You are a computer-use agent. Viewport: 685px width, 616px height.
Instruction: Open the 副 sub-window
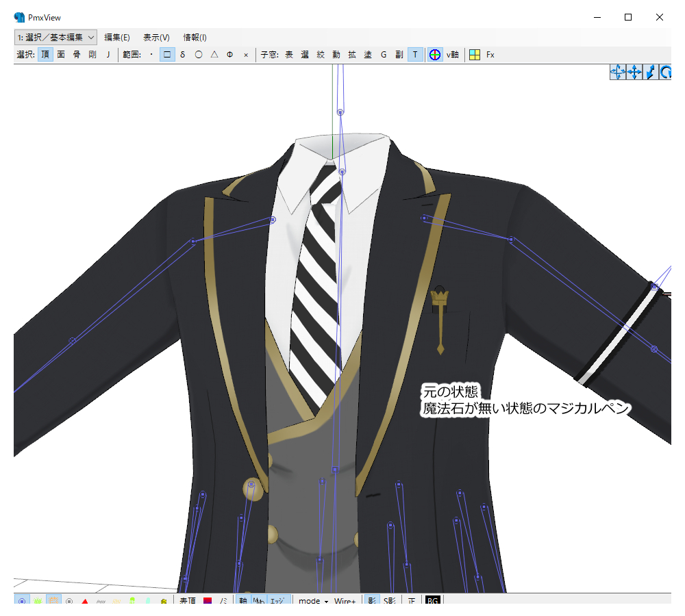tap(399, 55)
